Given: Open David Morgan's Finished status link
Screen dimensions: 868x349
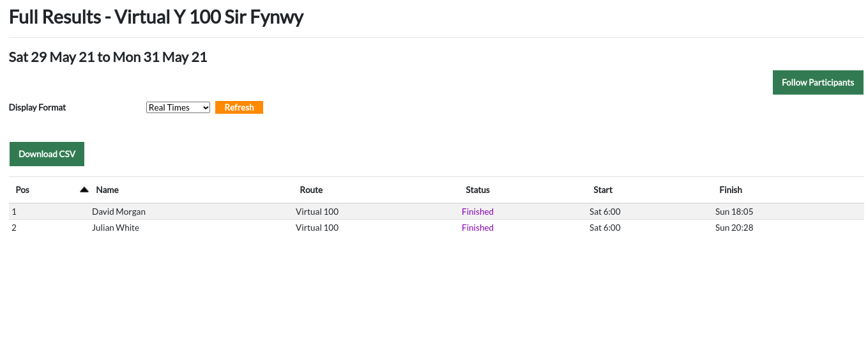Looking at the screenshot, I should coord(478,212).
